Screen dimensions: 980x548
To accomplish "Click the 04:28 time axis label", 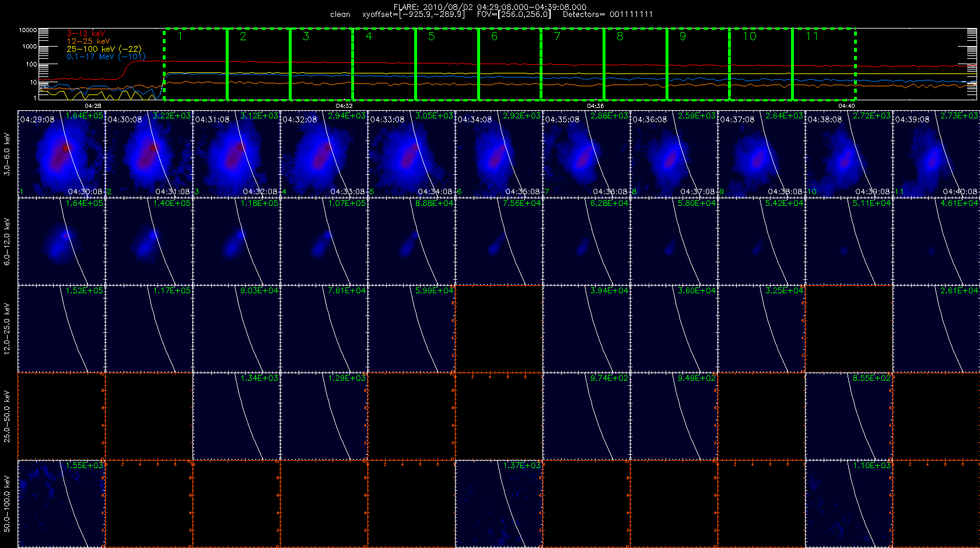I will [x=93, y=106].
